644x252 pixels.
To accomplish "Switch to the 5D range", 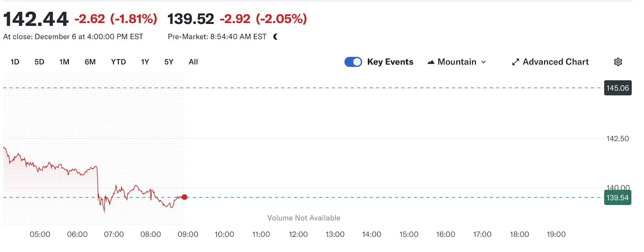I will [39, 62].
